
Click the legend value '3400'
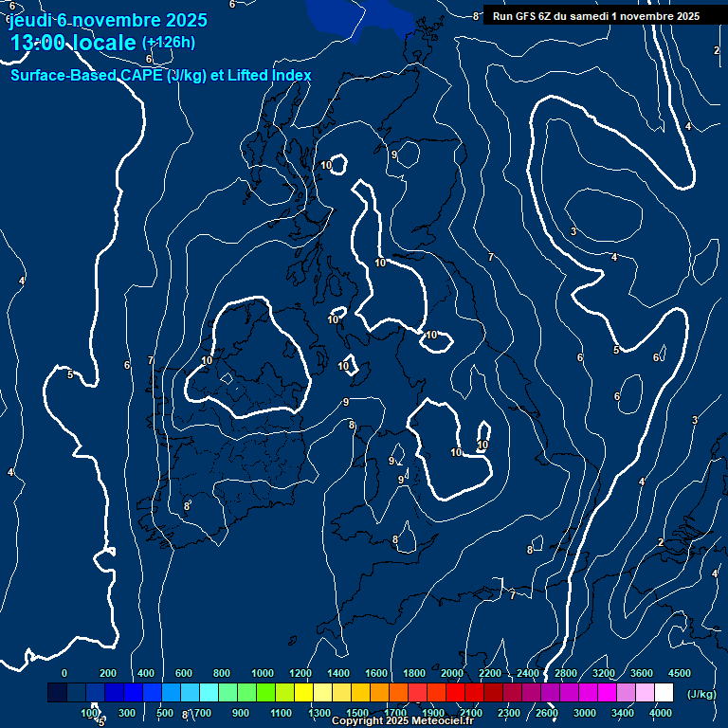pos(623,713)
